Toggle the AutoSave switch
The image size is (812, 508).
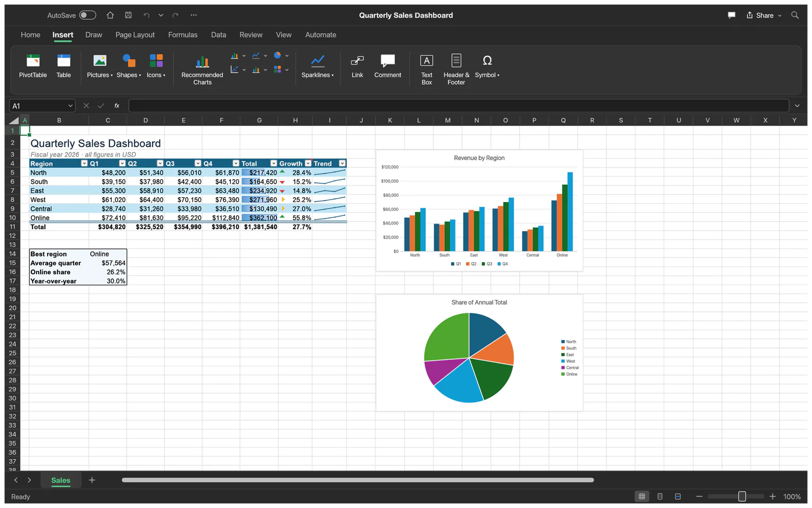87,15
